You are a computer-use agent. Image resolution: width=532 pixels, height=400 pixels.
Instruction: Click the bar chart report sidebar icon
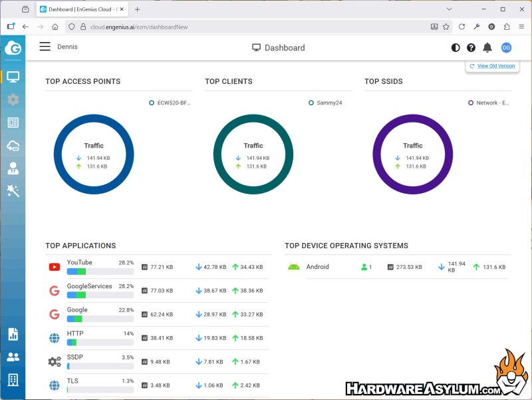[13, 334]
